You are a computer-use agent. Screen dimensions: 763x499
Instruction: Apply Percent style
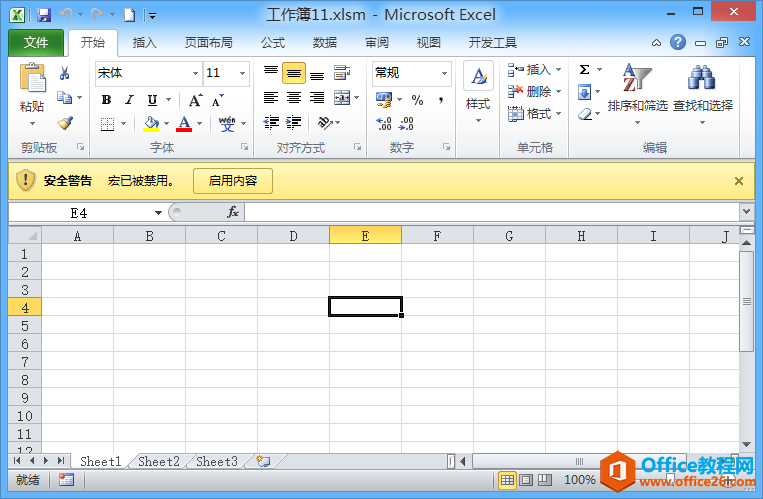[417, 100]
